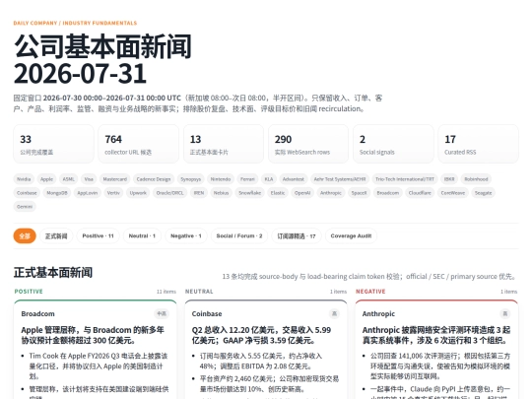Select the Aehr Test Systems/AEHR chip
Viewport: 532px width, 399px height.
(340, 179)
